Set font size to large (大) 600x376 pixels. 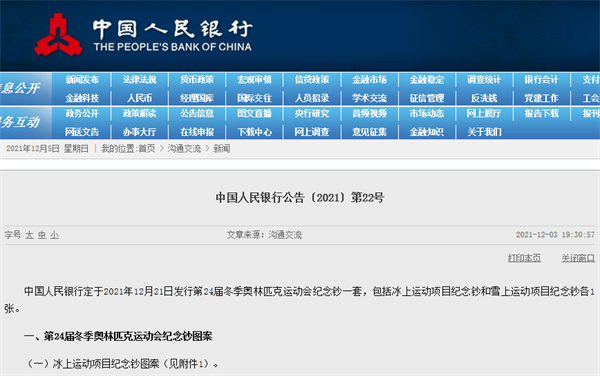click(29, 235)
